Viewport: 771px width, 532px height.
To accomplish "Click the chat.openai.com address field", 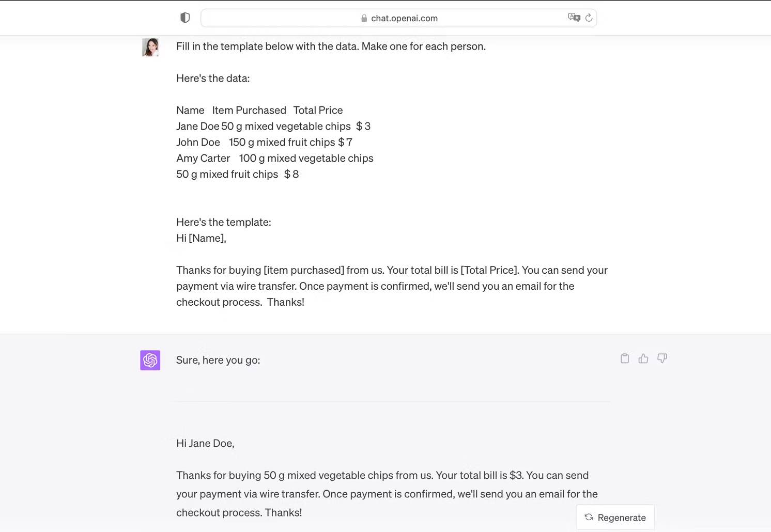I will (x=399, y=18).
